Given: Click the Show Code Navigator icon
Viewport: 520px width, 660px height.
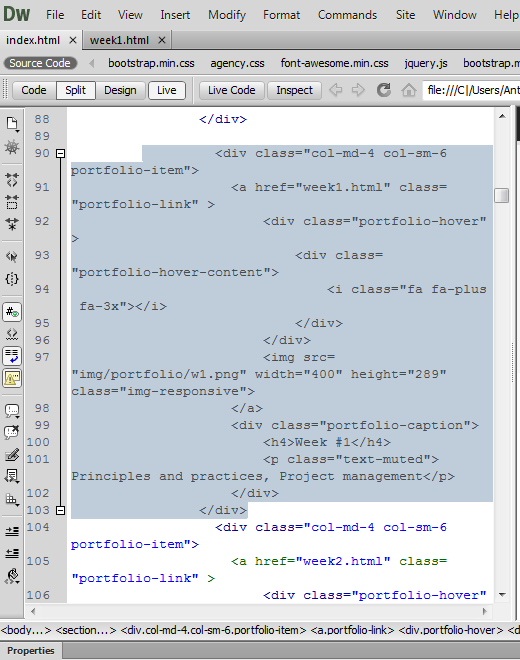Looking at the screenshot, I should [12, 147].
